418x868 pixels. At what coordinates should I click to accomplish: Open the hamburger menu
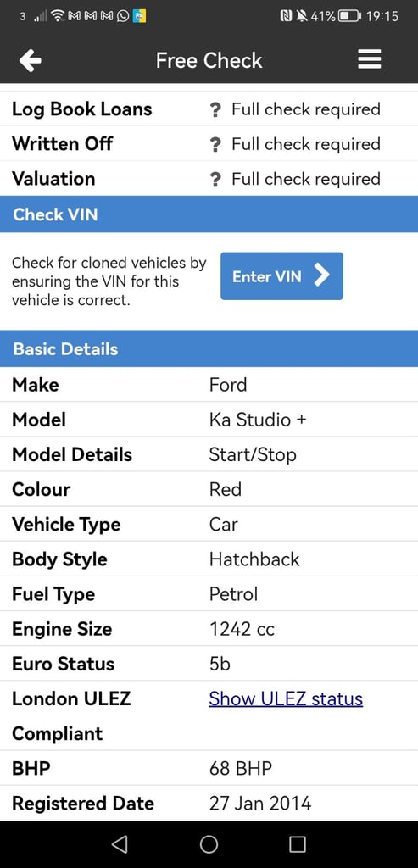[370, 59]
